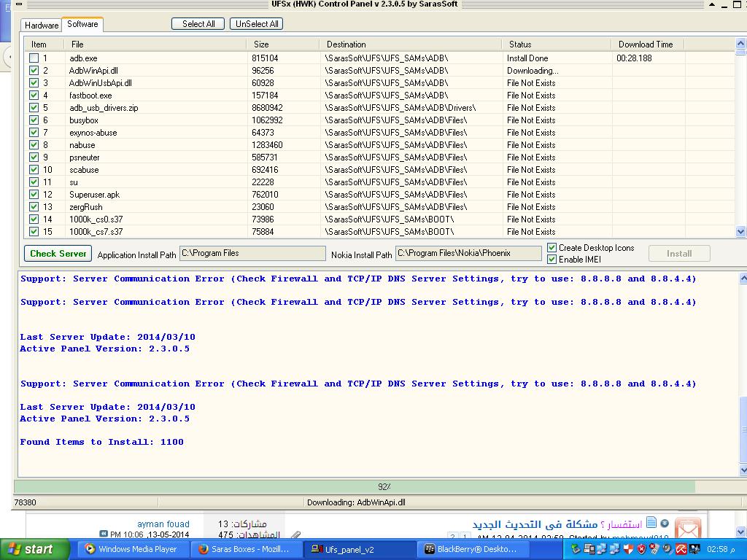Toggle checkbox for AdbWinUsbApi.dll row
747x560 pixels.
34,83
